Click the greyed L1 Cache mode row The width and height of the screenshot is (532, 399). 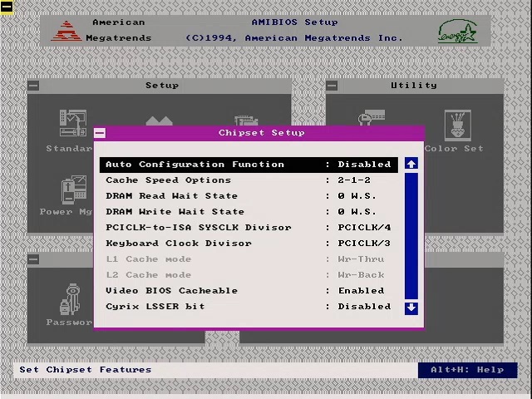click(x=249, y=259)
